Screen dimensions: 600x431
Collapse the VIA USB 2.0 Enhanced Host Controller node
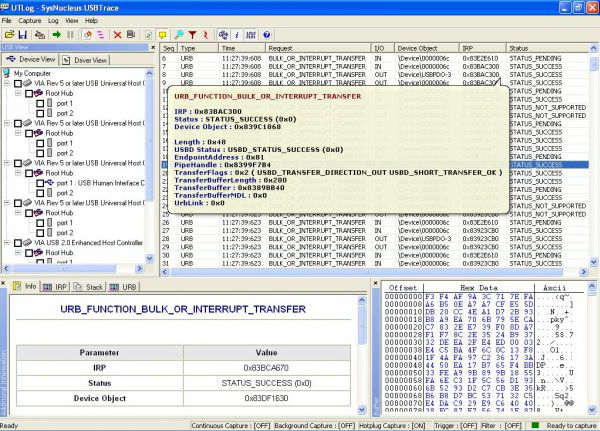pos(9,241)
